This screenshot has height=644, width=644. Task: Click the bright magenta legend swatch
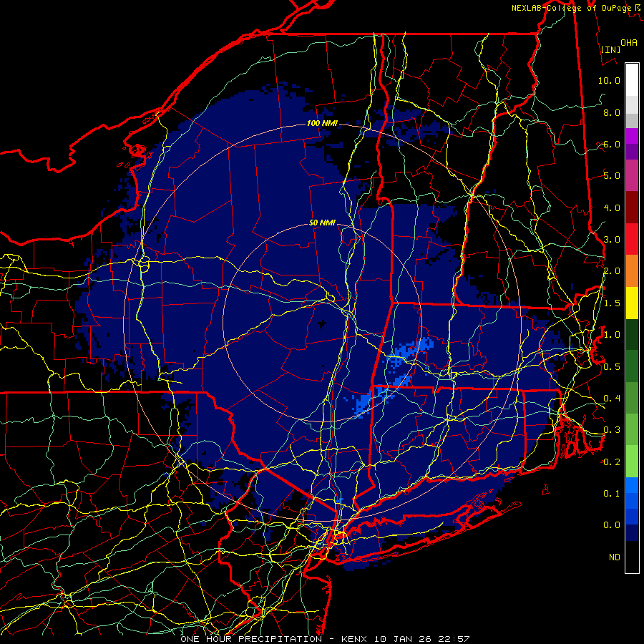[632, 136]
